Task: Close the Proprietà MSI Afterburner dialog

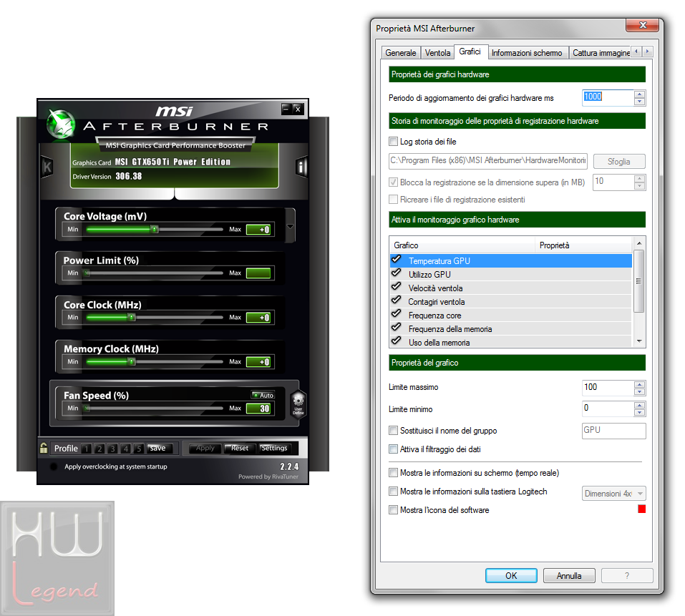Action: [x=642, y=25]
